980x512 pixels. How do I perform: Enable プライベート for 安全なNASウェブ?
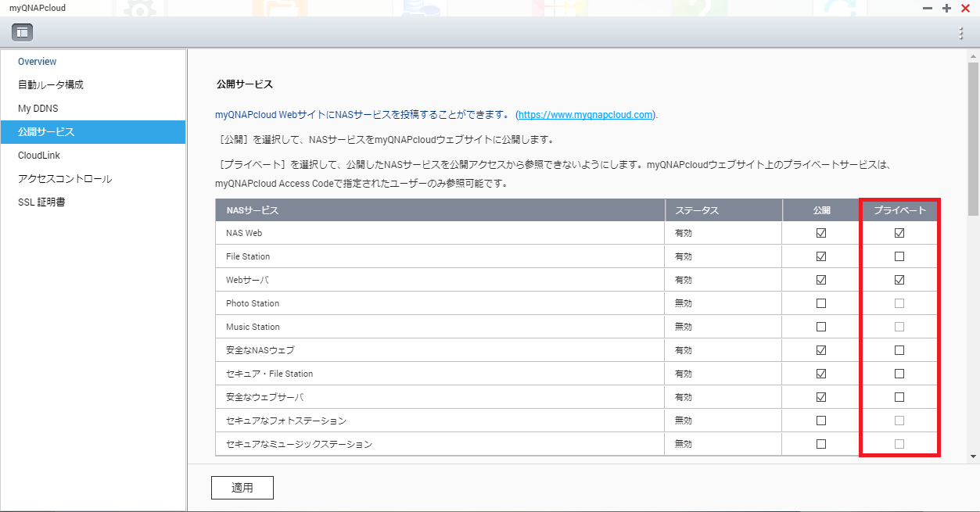[899, 350]
